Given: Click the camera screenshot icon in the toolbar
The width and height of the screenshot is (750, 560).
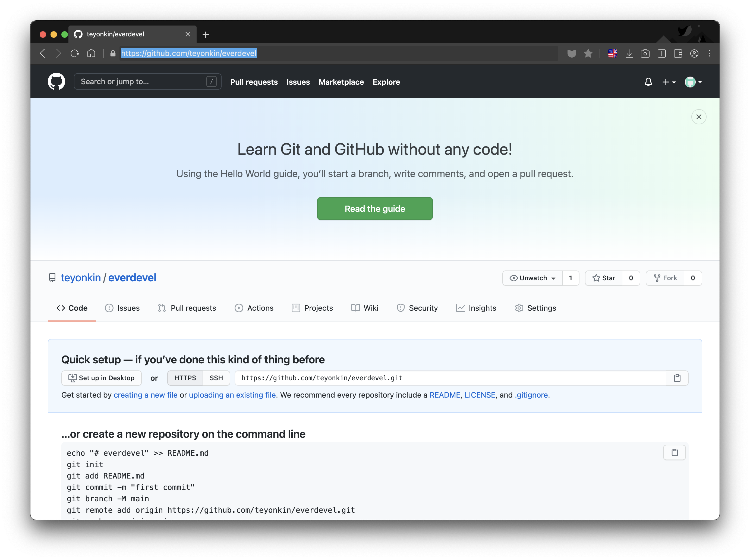Looking at the screenshot, I should (645, 53).
